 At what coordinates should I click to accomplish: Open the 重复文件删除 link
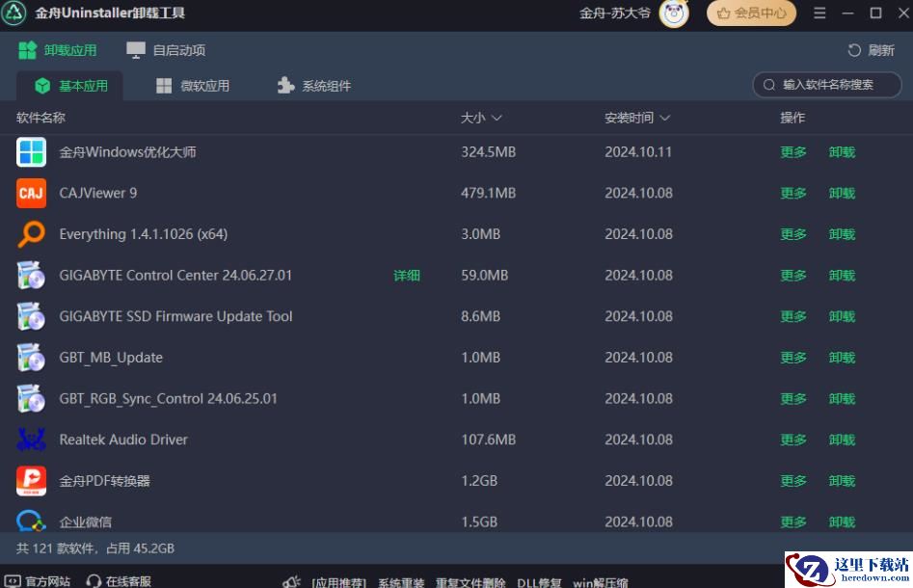click(470, 582)
